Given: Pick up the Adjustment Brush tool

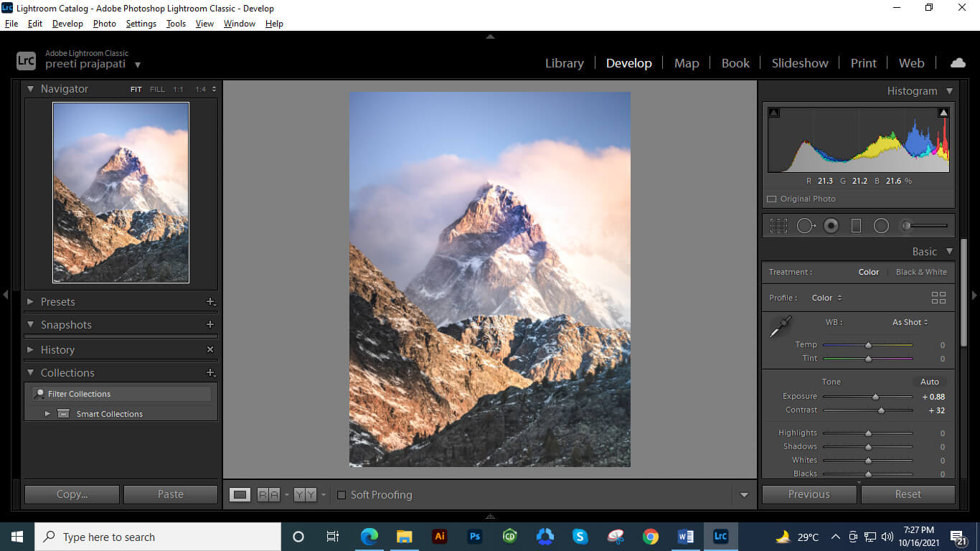Looking at the screenshot, I should pyautogui.click(x=906, y=225).
